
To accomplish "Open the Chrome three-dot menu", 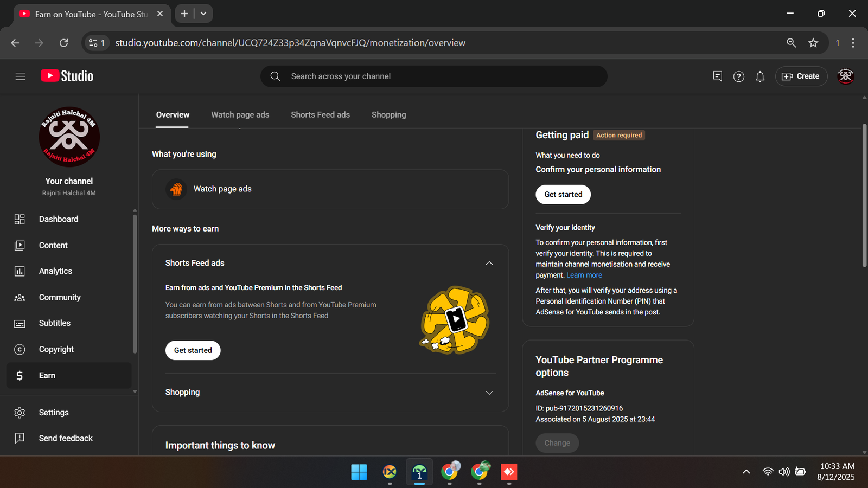I will click(853, 43).
